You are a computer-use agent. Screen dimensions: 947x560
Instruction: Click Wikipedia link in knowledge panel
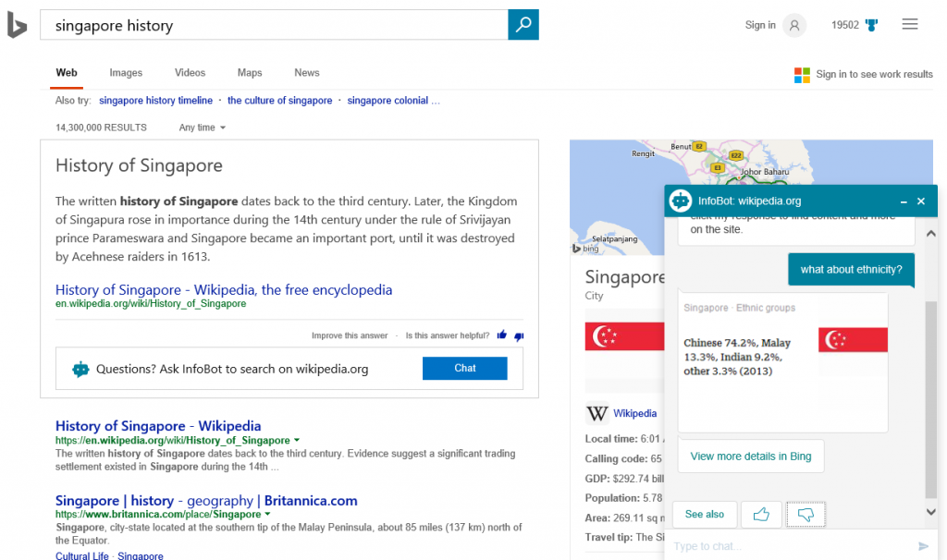[x=634, y=413]
